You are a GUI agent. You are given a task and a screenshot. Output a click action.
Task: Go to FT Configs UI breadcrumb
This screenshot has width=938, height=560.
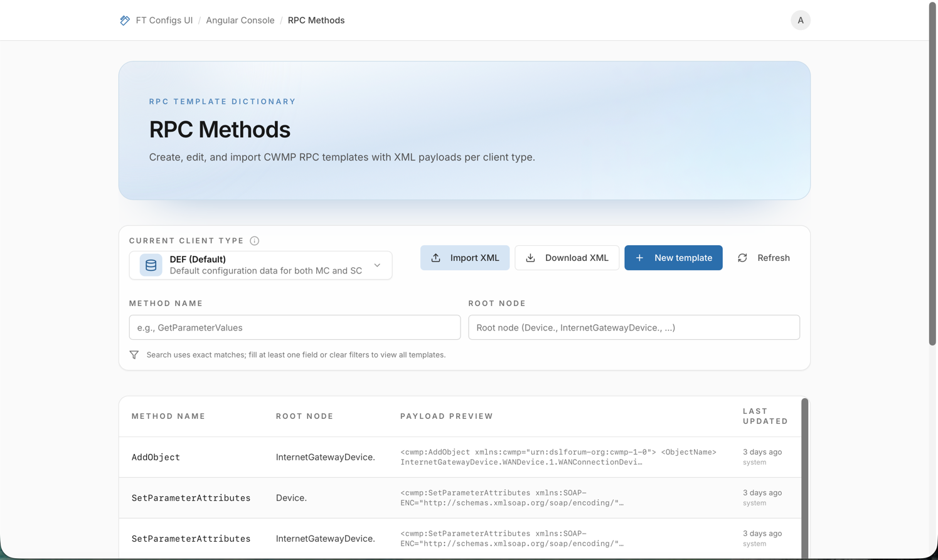(x=164, y=20)
